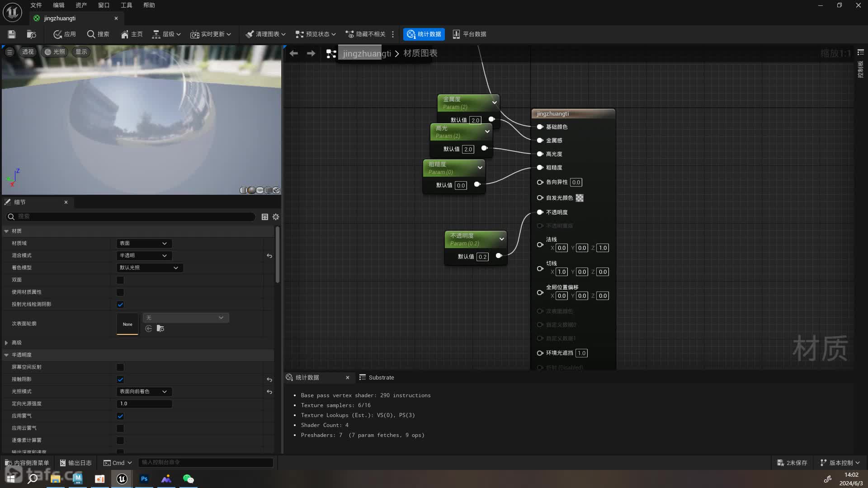Screen dimensions: 868x488
Task: Open the 次表面轮廓 asset dropdown
Action: point(186,318)
